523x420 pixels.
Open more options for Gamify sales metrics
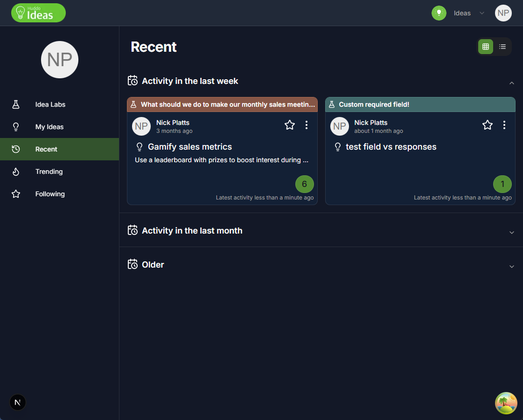point(307,125)
